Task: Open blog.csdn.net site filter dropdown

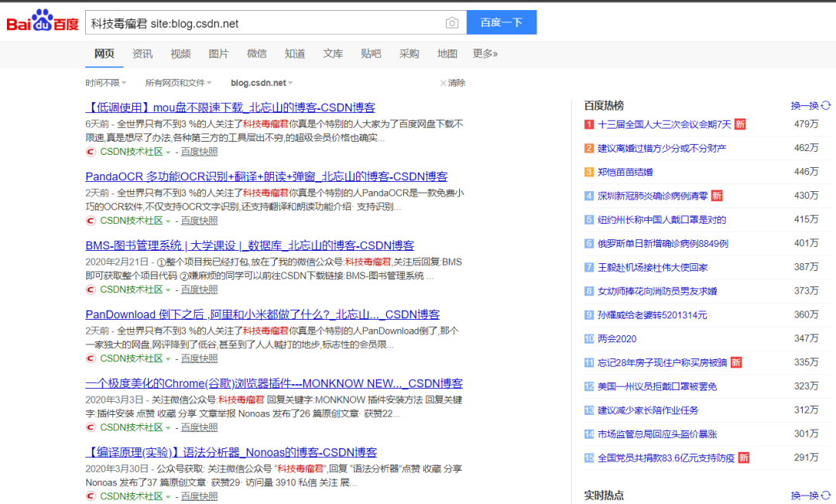Action: coord(262,83)
